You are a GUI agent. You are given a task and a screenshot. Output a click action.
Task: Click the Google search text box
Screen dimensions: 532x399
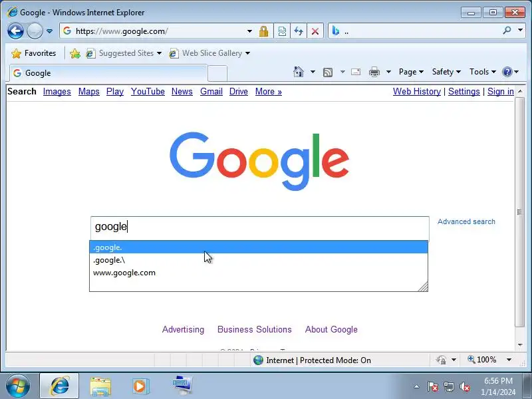pos(260,227)
